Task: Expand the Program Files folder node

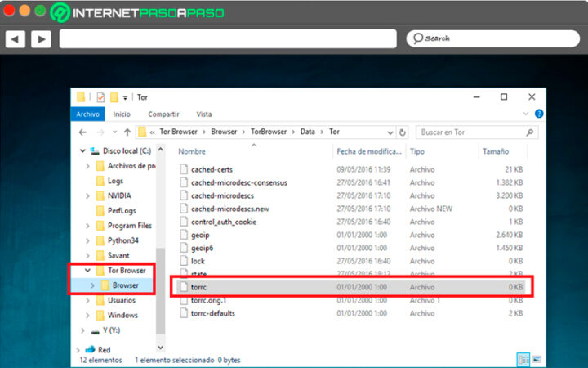Action: pyautogui.click(x=87, y=226)
